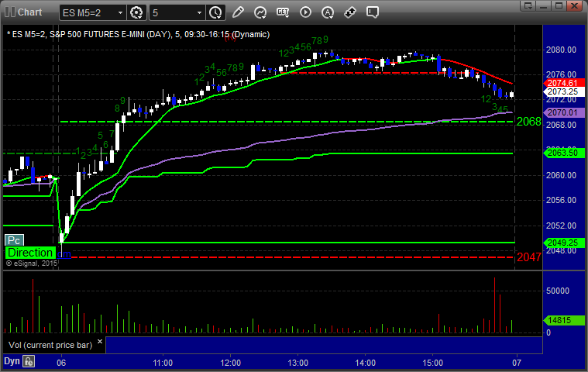Click the red 2074.61 price marker
Screen dimensions: 588x372
click(x=562, y=83)
